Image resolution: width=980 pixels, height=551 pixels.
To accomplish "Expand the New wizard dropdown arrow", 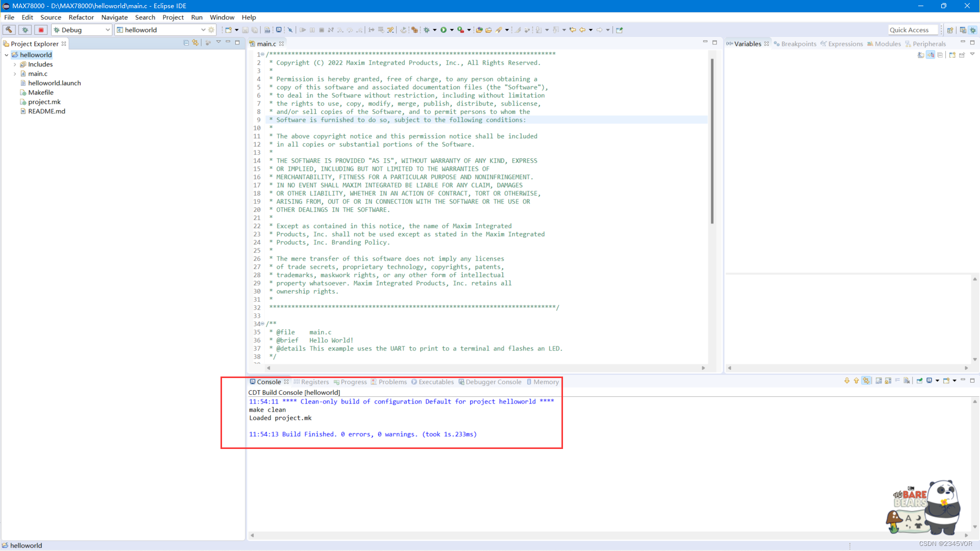I will pyautogui.click(x=236, y=30).
